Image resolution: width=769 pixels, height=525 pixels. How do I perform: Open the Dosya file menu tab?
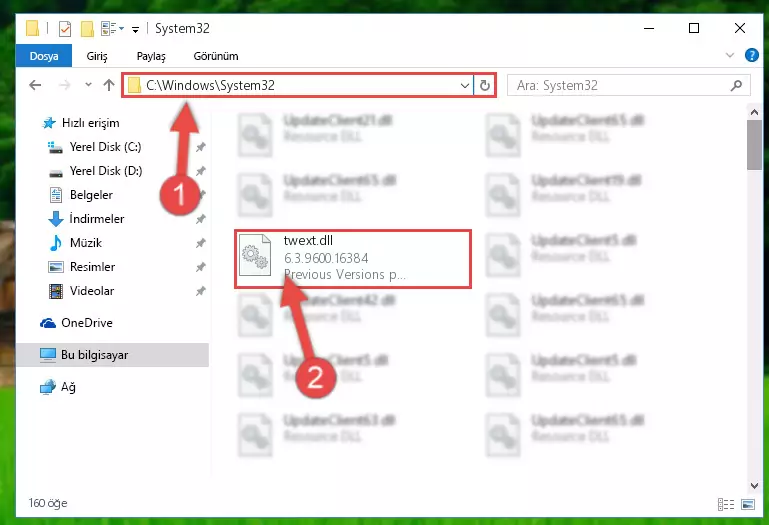(x=44, y=56)
